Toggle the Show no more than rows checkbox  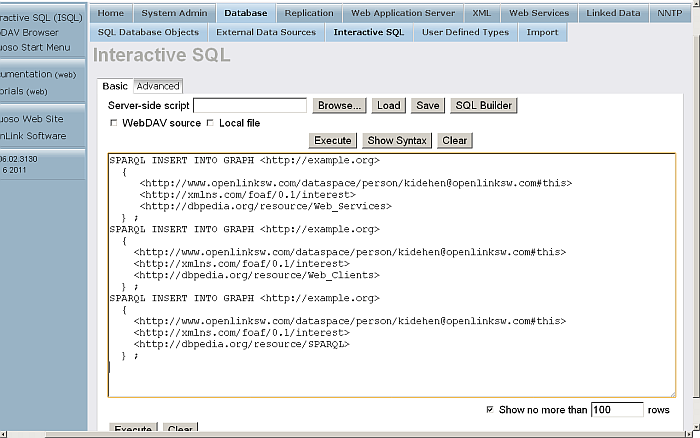489,409
